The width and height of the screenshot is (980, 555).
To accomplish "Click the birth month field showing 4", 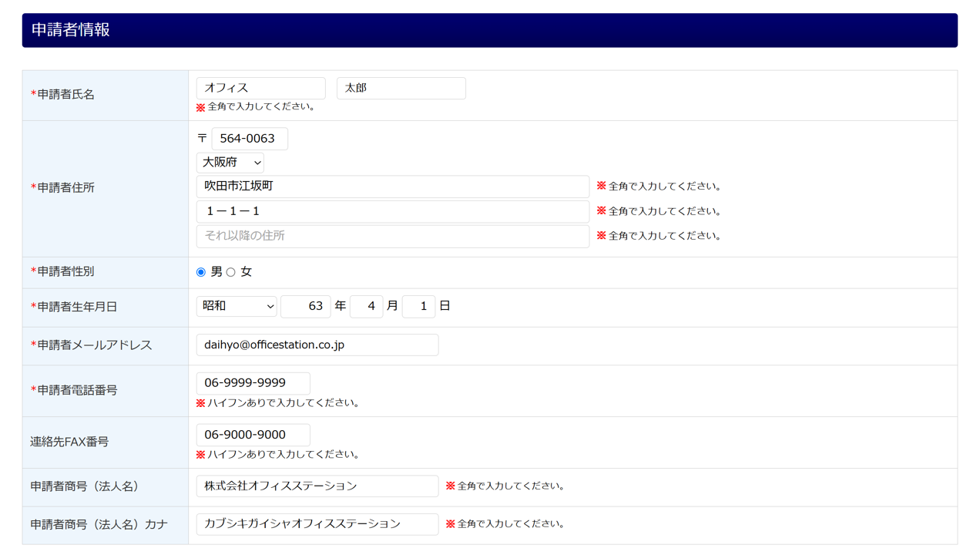I will pyautogui.click(x=366, y=306).
